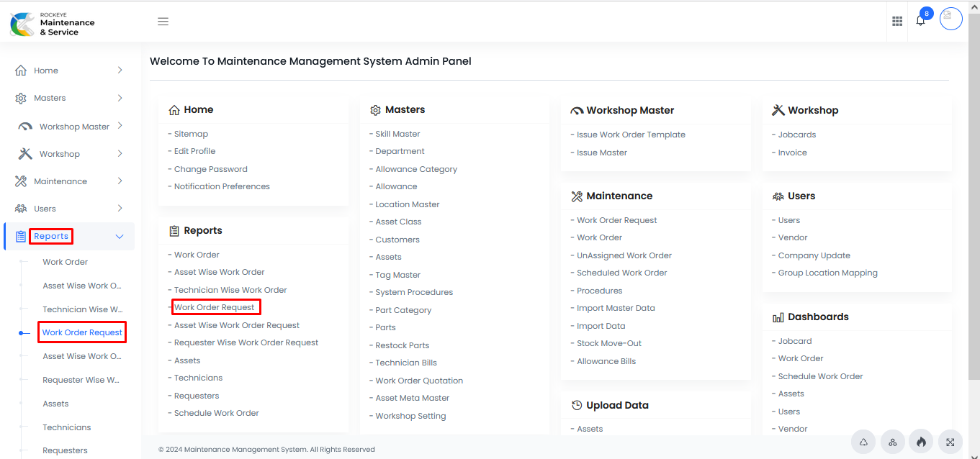Image resolution: width=980 pixels, height=459 pixels.
Task: Click the people icon in the Users card heading
Action: [778, 196]
